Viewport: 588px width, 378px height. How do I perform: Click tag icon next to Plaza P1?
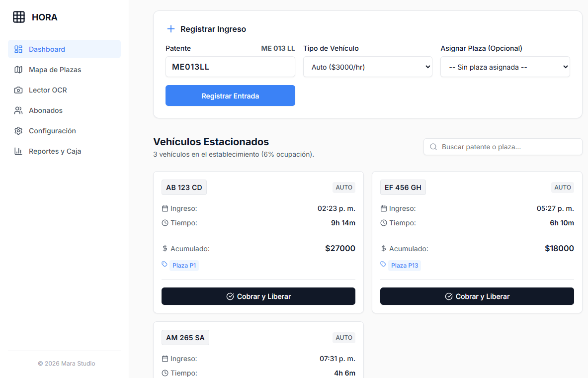coord(165,264)
